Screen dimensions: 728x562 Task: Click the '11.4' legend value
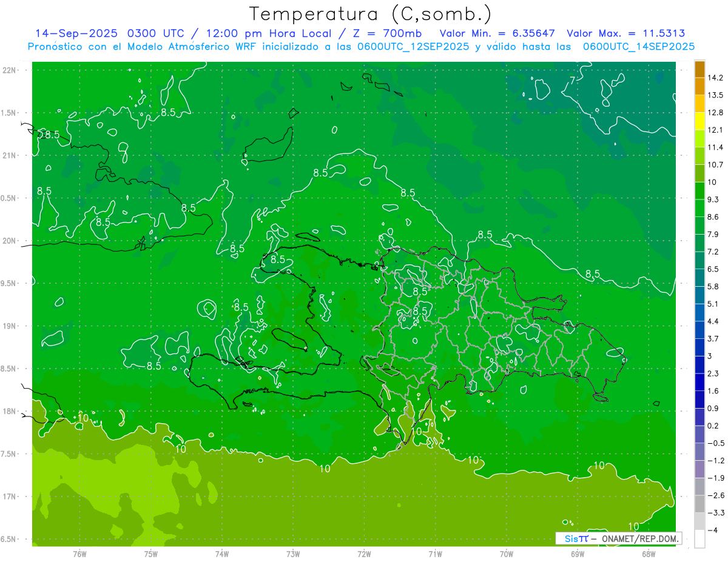coord(716,147)
